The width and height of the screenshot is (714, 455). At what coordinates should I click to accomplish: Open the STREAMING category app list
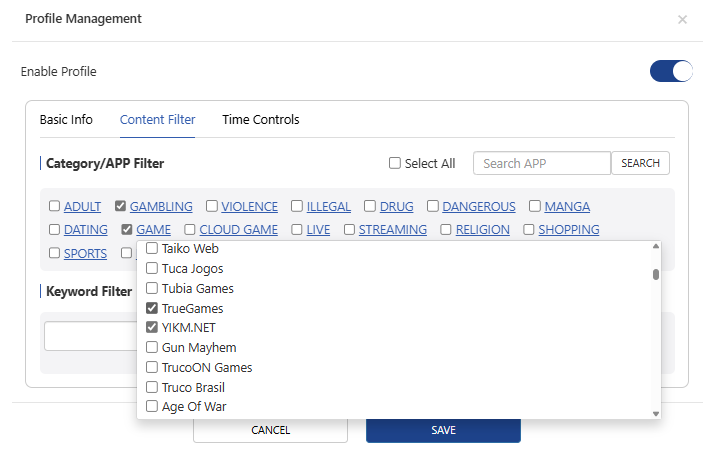(x=392, y=230)
